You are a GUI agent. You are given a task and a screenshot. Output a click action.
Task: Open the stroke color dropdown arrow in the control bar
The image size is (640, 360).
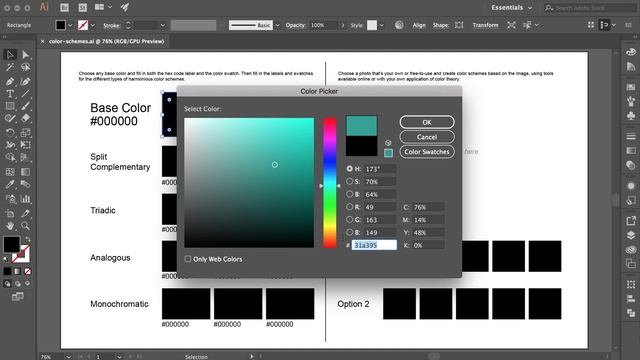tap(93, 25)
